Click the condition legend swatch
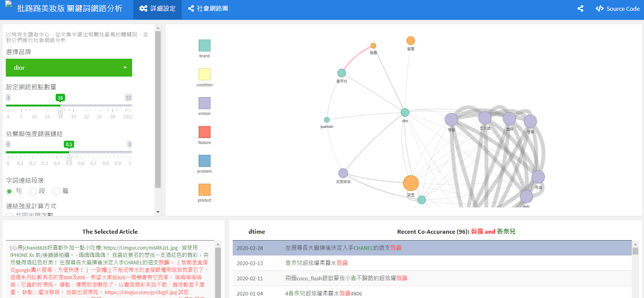Viewport: 644px width, 298px height. (x=204, y=74)
